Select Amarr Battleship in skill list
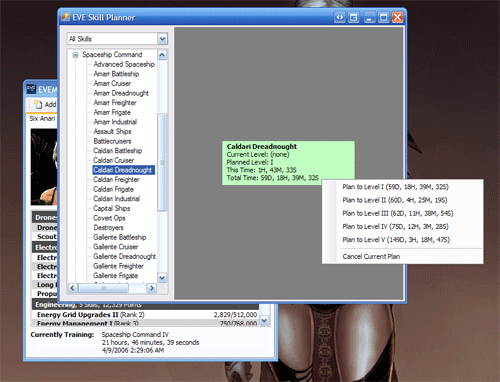This screenshot has height=382, width=500. click(116, 74)
